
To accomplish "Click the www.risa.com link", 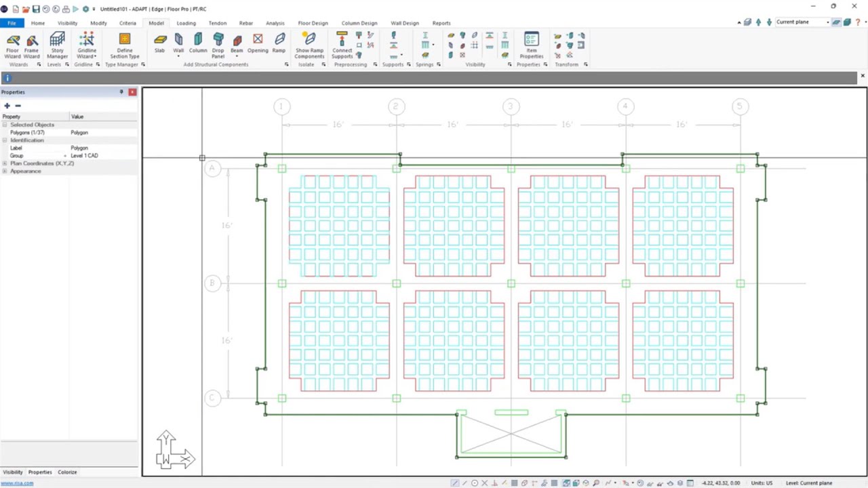I will pos(17,483).
